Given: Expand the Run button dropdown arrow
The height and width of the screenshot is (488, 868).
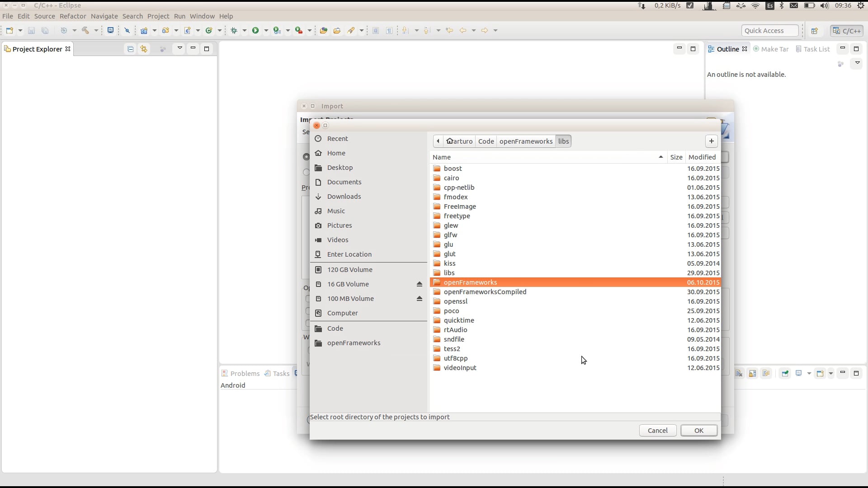Looking at the screenshot, I should [266, 30].
